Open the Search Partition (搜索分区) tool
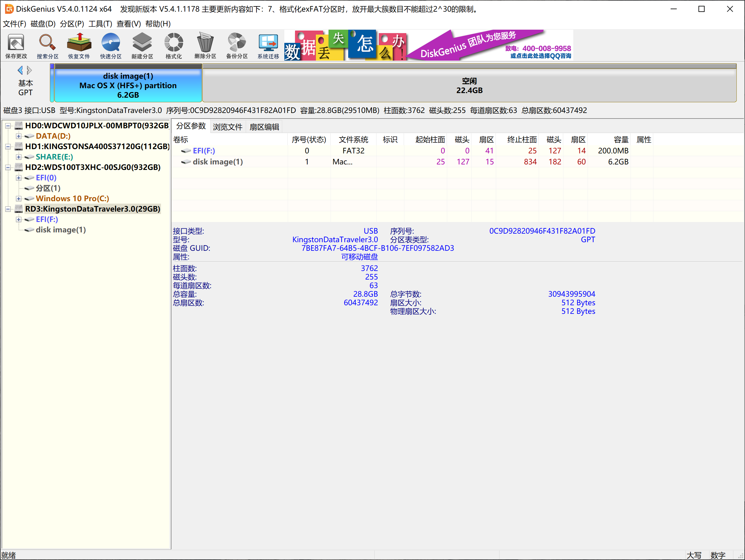Screen dimensions: 745x560 coord(47,46)
